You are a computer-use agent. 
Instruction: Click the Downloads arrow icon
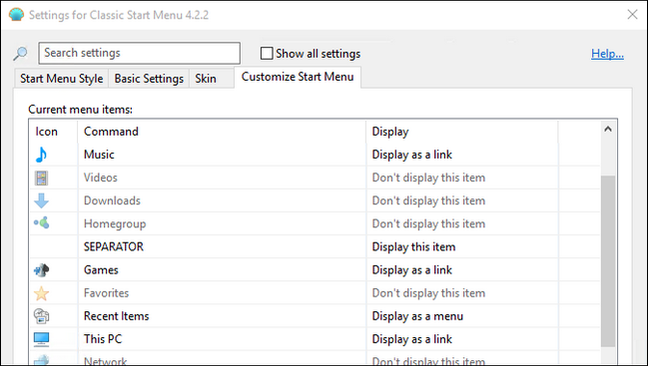pos(41,201)
